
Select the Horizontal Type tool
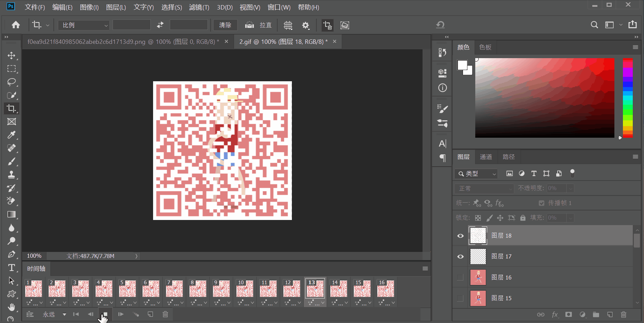(x=12, y=268)
